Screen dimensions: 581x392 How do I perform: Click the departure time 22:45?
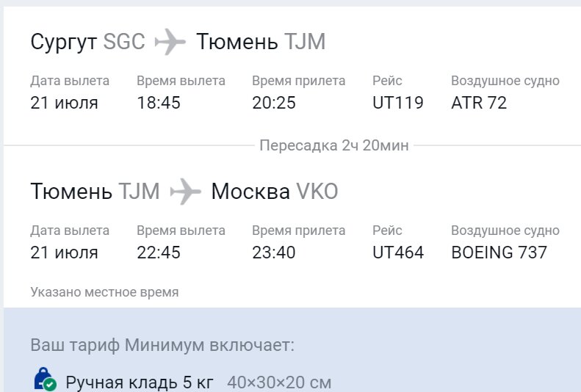pos(159,253)
